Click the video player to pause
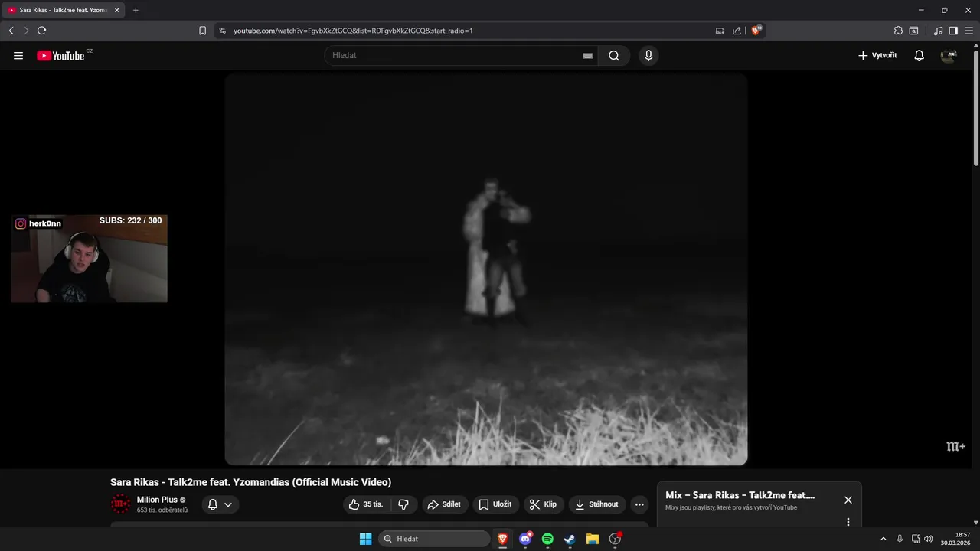The image size is (980, 551). click(485, 269)
